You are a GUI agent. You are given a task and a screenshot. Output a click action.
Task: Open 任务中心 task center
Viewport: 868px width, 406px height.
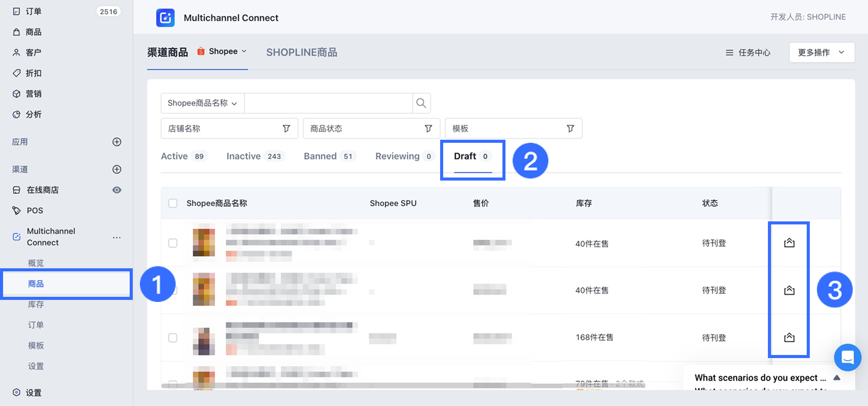tap(748, 53)
